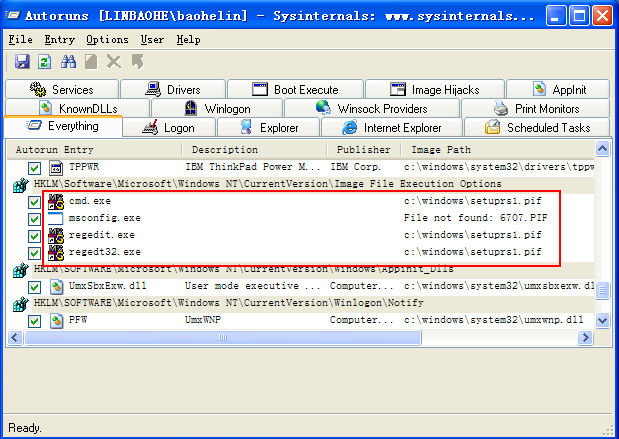Viewport: 619px width, 439px height.
Task: Click the PFW entry icon
Action: point(56,321)
